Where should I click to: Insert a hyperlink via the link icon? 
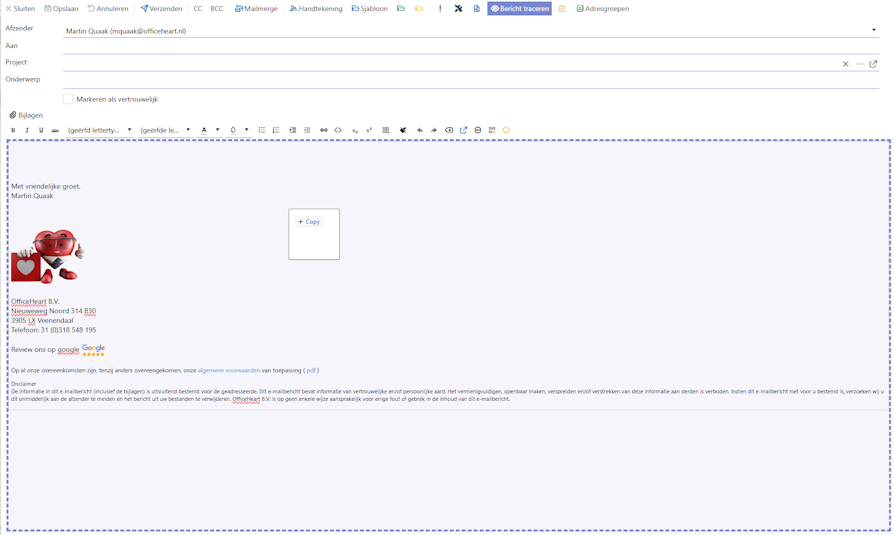[323, 131]
